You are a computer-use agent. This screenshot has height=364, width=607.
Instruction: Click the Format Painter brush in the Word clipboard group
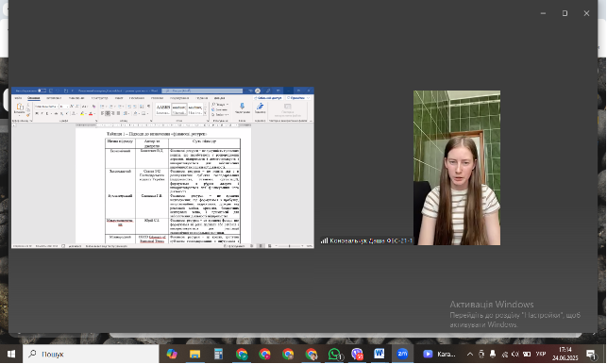(x=28, y=115)
